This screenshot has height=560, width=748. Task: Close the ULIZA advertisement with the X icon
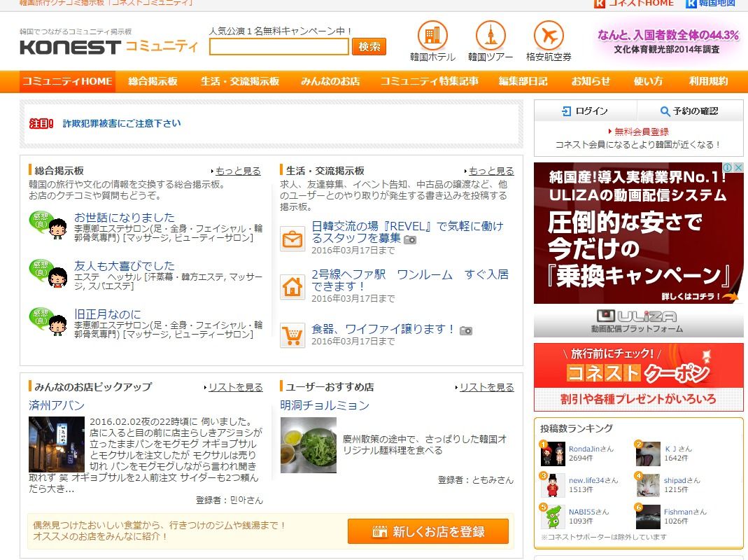pos(738,167)
